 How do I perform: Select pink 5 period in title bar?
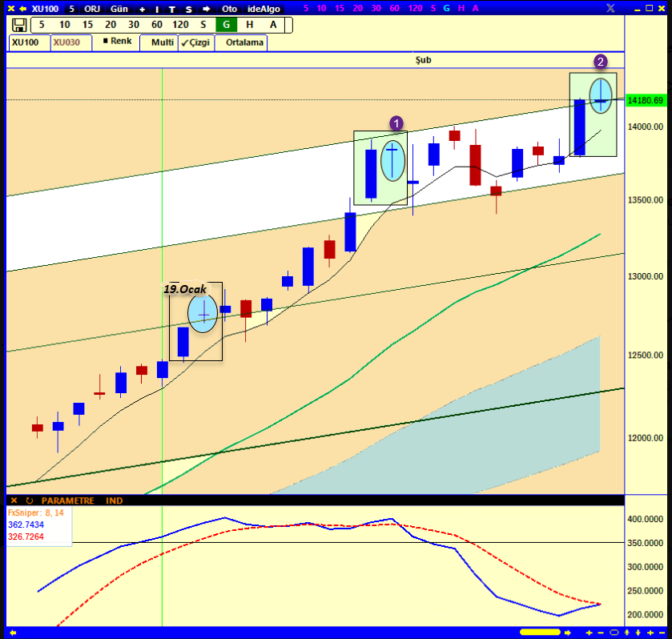(x=306, y=8)
